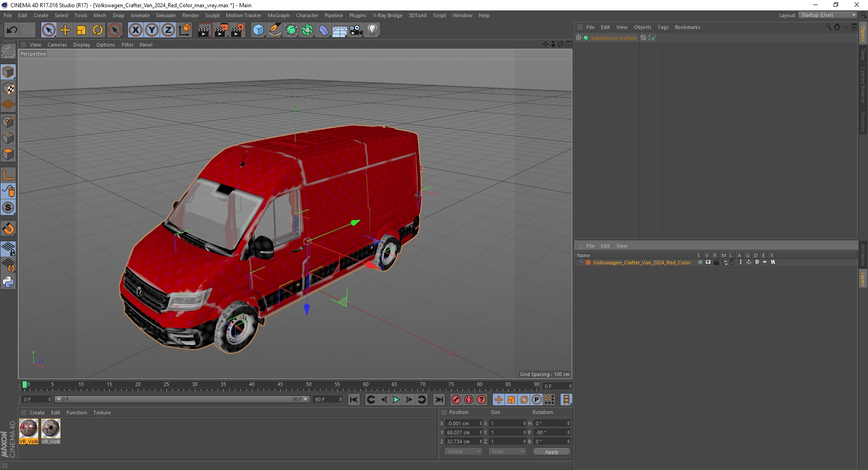Screen dimensions: 868x470
Task: Open the Python script icon
Action: [8, 282]
